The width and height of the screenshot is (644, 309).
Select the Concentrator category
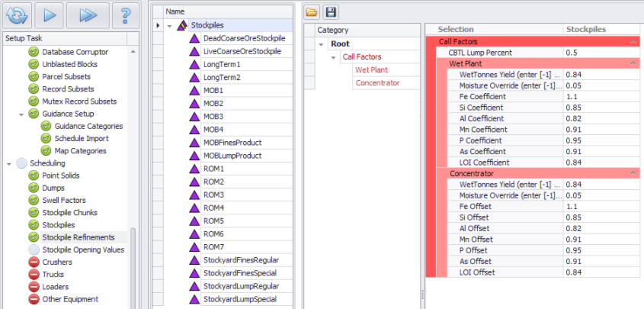coord(377,82)
